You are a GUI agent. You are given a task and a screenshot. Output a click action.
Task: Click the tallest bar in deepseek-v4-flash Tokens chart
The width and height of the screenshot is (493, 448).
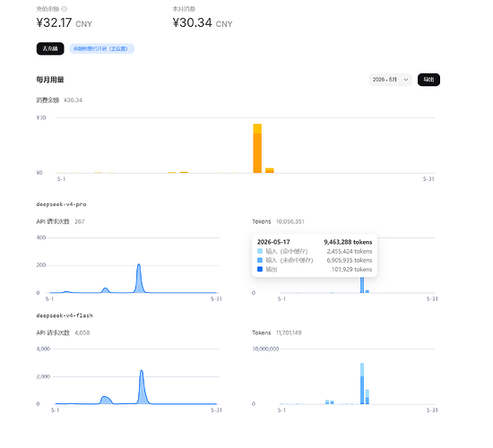[362, 383]
